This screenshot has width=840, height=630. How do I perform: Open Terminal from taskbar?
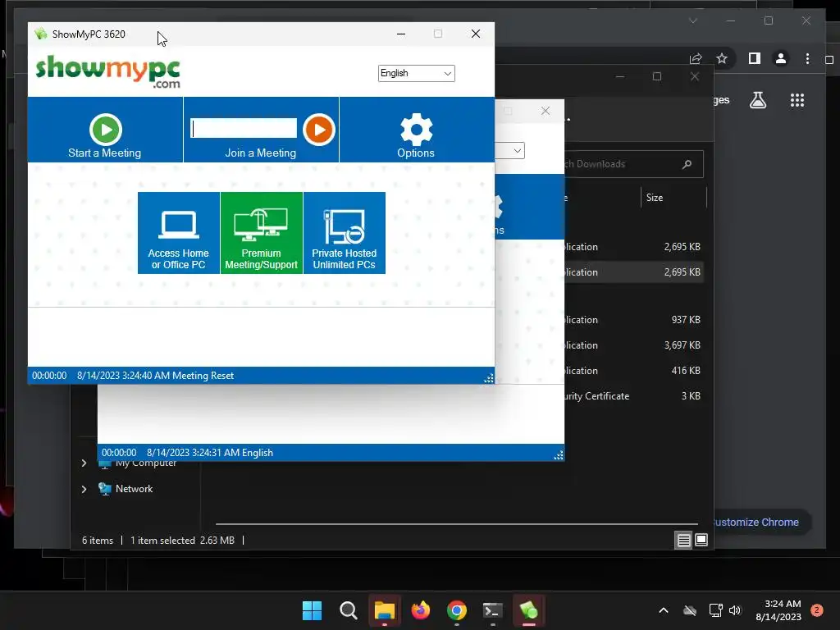[493, 610]
